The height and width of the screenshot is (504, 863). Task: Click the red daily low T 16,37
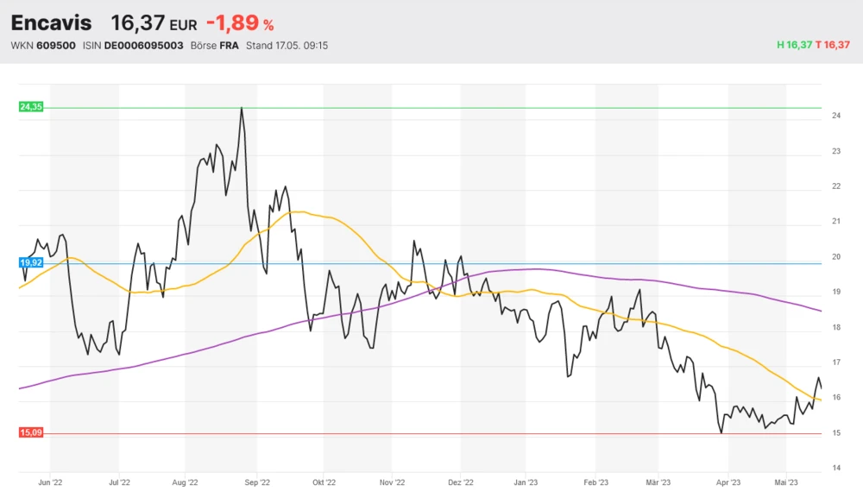point(833,46)
